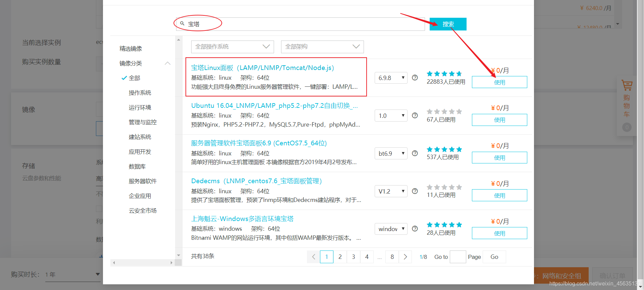Select 管理与监控 category
The height and width of the screenshot is (290, 644).
(x=143, y=122)
